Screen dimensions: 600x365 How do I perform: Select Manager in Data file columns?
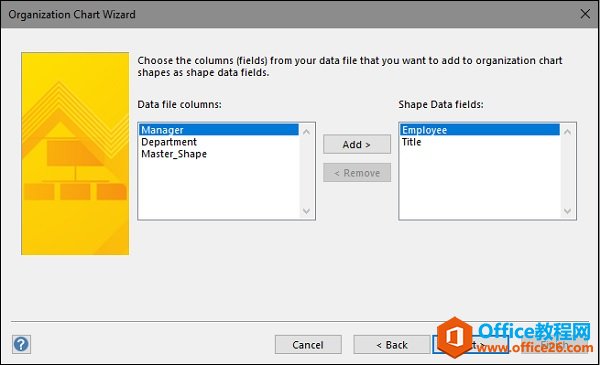219,130
